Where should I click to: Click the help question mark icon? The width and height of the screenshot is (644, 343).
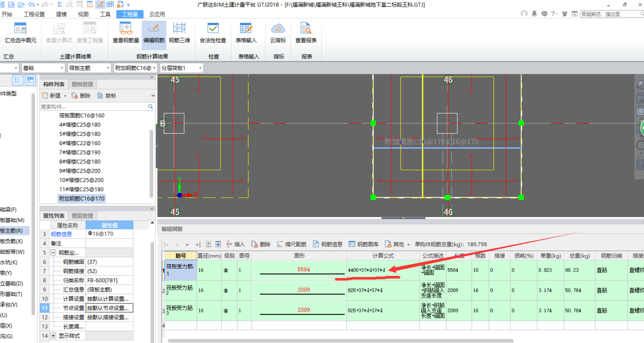click(x=553, y=14)
